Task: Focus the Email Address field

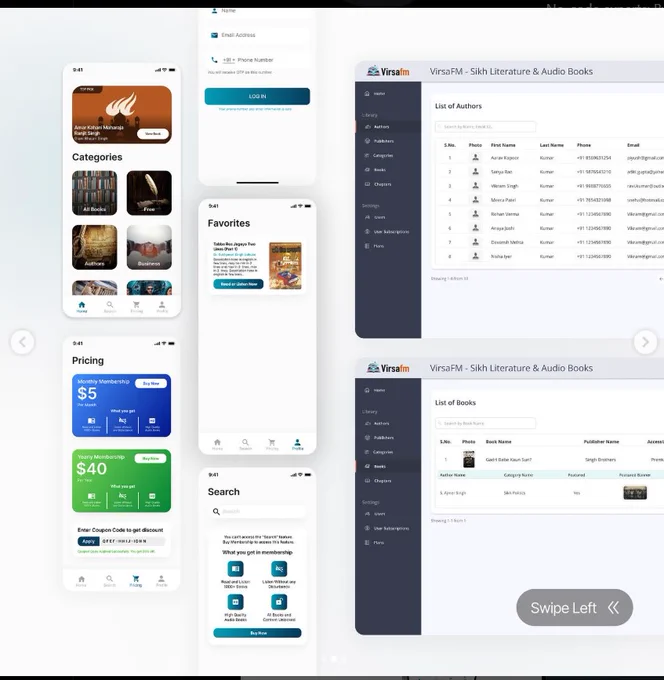Action: click(257, 35)
